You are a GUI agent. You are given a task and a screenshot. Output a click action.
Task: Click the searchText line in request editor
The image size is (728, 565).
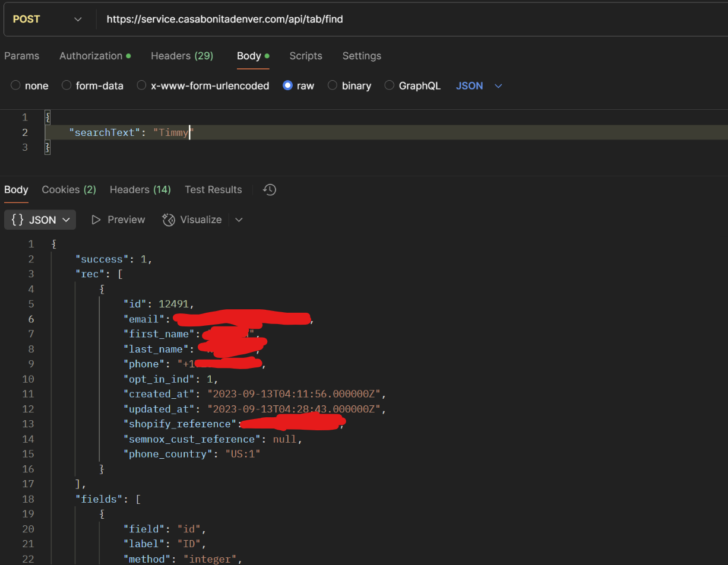[386, 132]
